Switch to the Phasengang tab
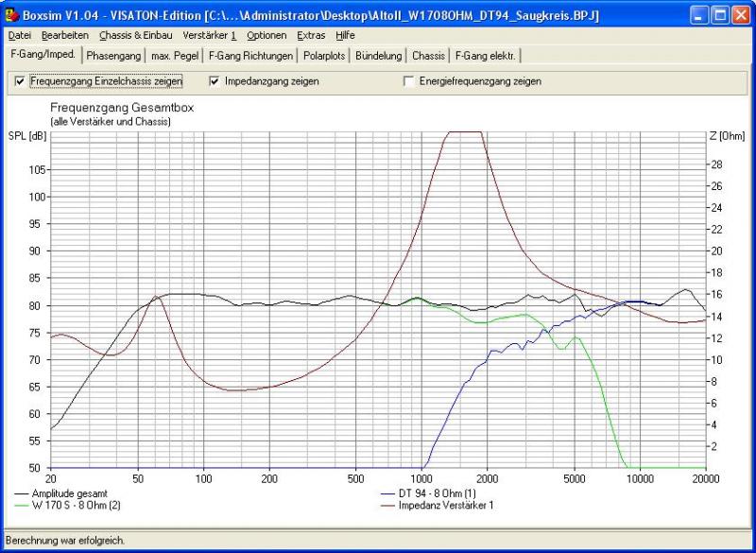 point(113,56)
